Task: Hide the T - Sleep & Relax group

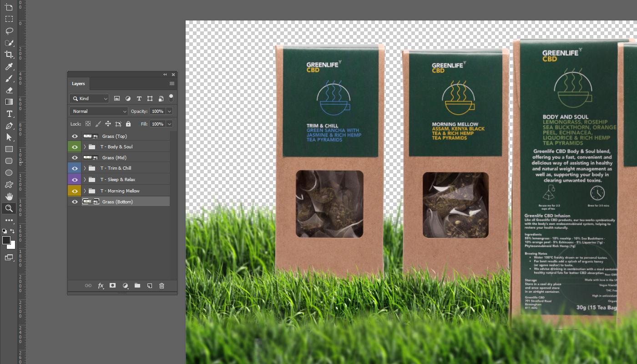Action: coord(75,180)
